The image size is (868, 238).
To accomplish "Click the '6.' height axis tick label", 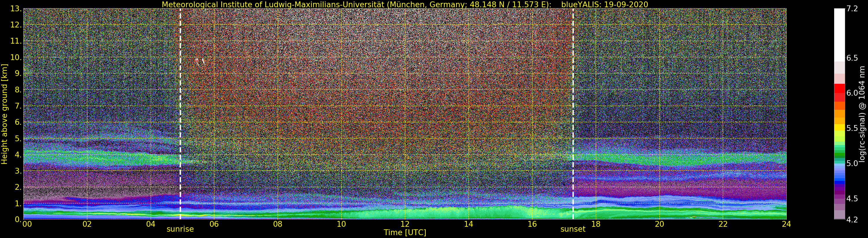I will pyautogui.click(x=18, y=122).
